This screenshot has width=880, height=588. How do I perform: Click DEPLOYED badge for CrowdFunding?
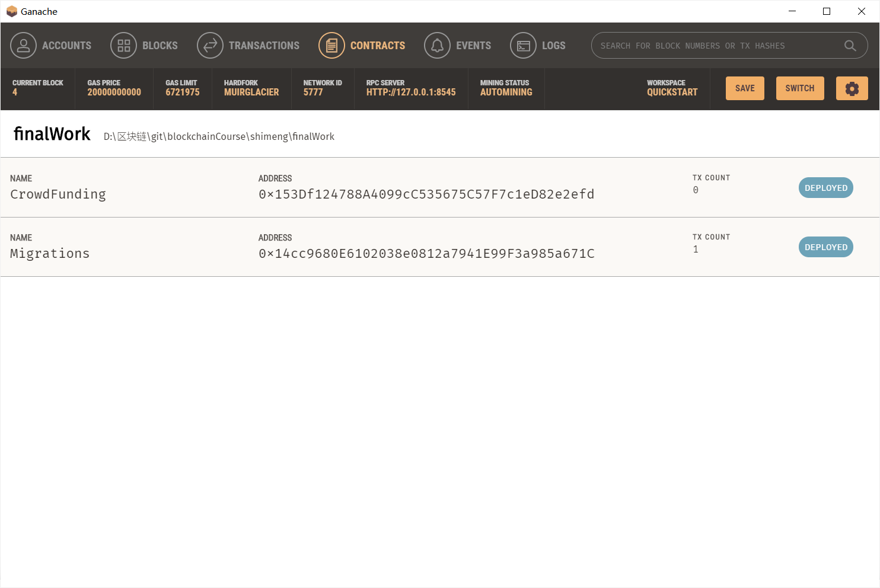point(825,188)
